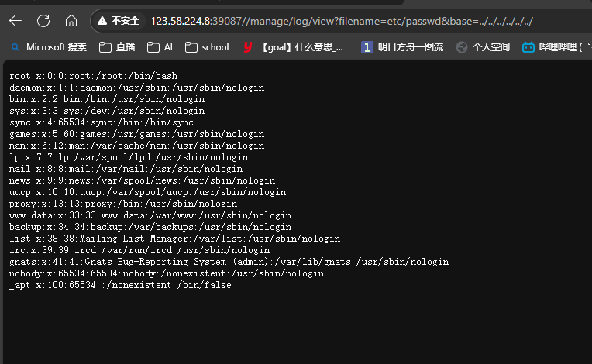Open the 直播 bookmark folder
Image resolution: width=592 pixels, height=364 pixels.
click(x=117, y=47)
